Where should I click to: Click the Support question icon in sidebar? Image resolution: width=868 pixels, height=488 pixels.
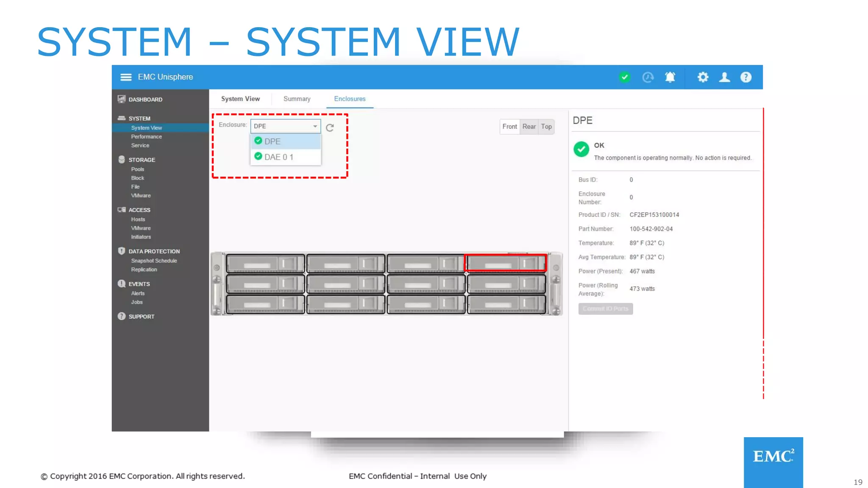(x=122, y=316)
